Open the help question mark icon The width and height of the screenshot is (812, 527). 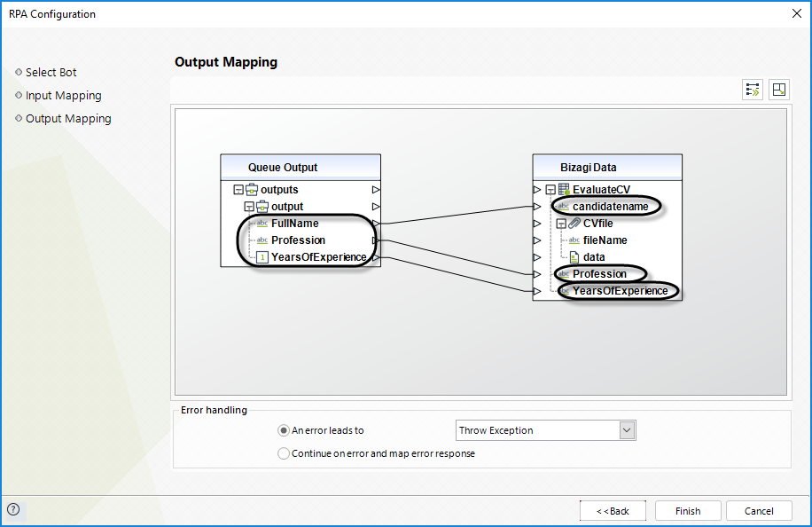coord(13,509)
